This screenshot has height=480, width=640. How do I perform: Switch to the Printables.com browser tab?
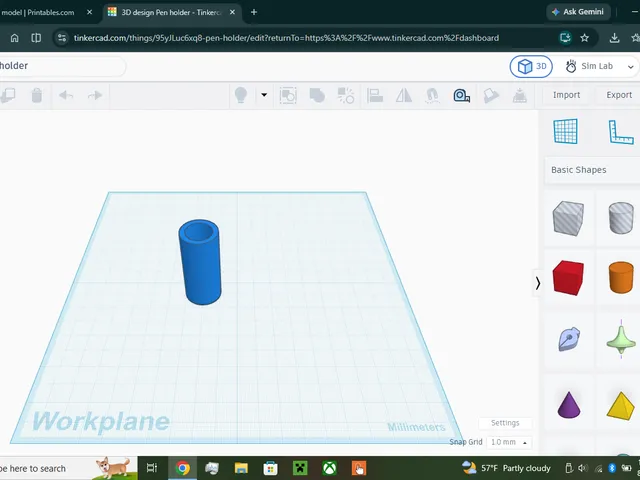39,13
